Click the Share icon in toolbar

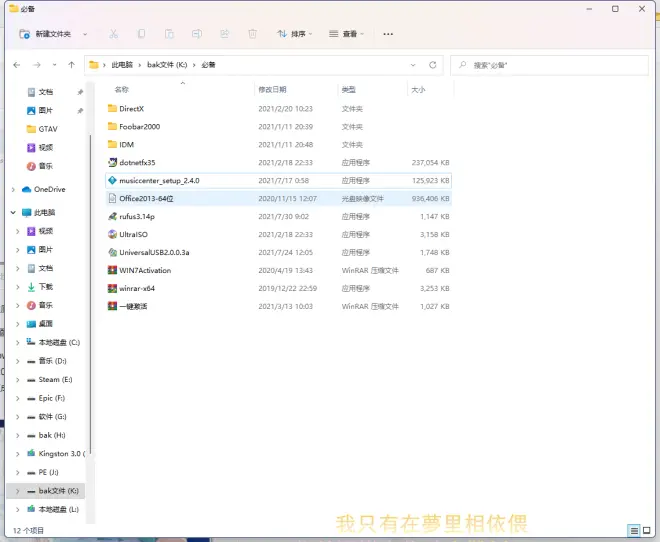click(x=225, y=34)
